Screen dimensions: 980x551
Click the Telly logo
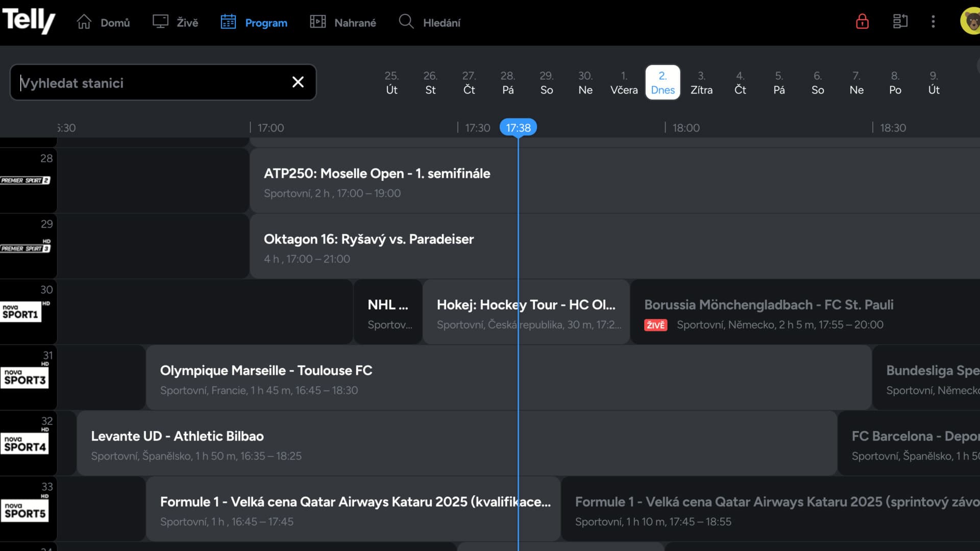point(29,21)
